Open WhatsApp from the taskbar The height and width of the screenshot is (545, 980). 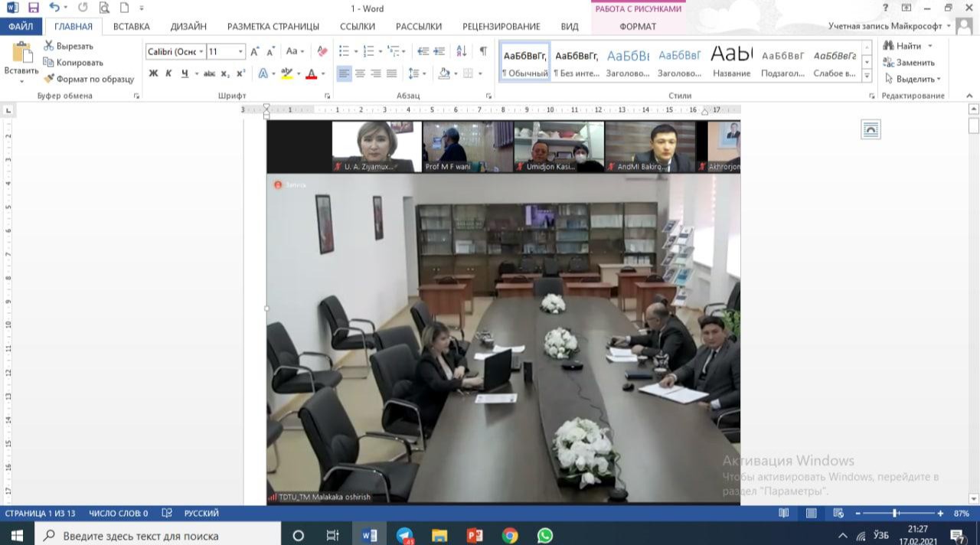click(544, 535)
